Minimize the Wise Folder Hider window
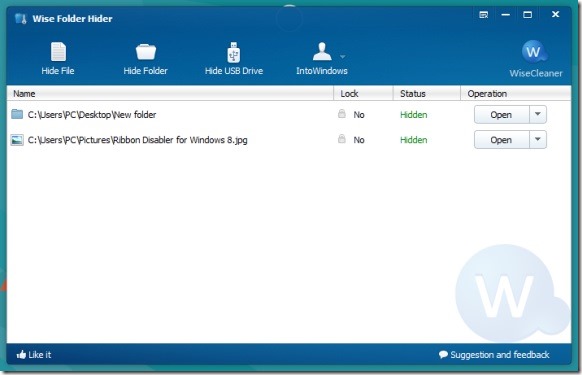 [506, 15]
